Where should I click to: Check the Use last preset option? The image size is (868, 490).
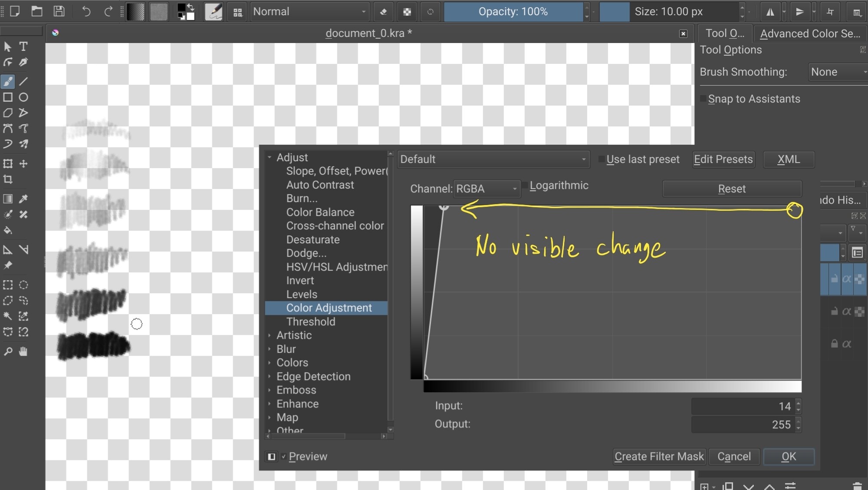pyautogui.click(x=602, y=159)
